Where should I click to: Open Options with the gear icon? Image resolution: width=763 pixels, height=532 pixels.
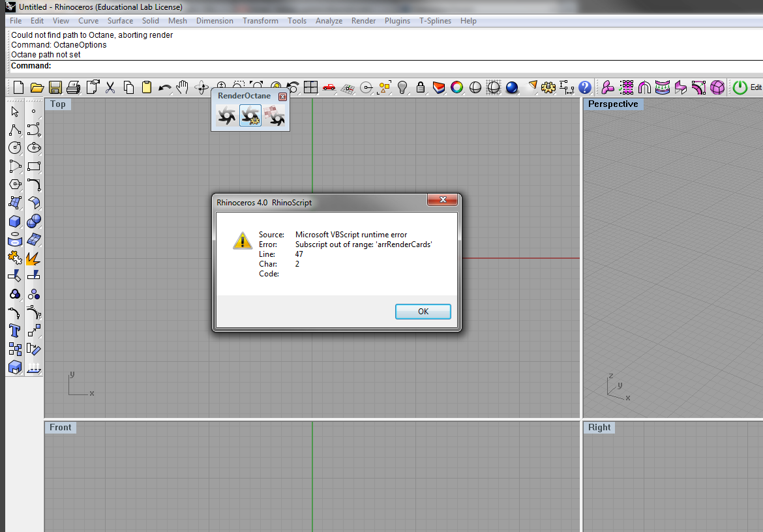[x=548, y=87]
